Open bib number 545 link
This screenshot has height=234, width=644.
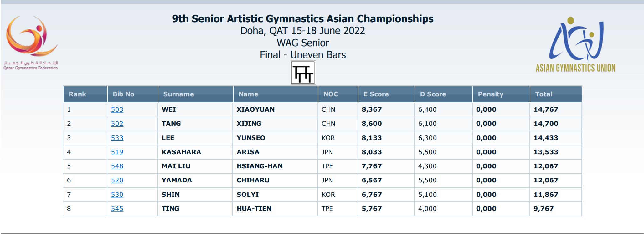click(x=117, y=209)
